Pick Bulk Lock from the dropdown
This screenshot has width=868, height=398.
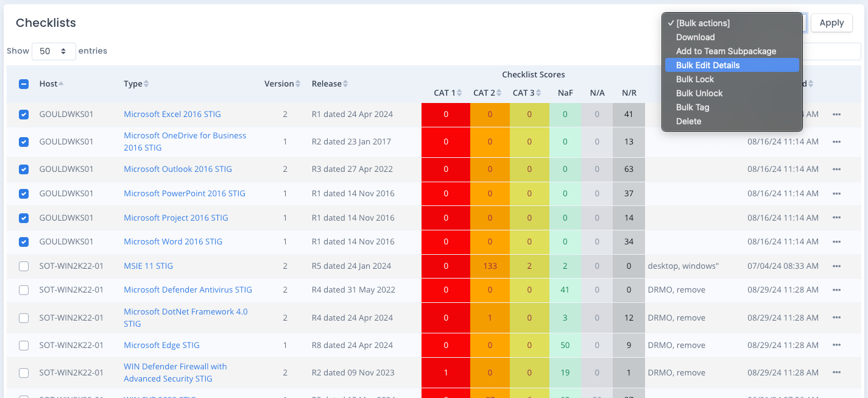tap(732, 79)
